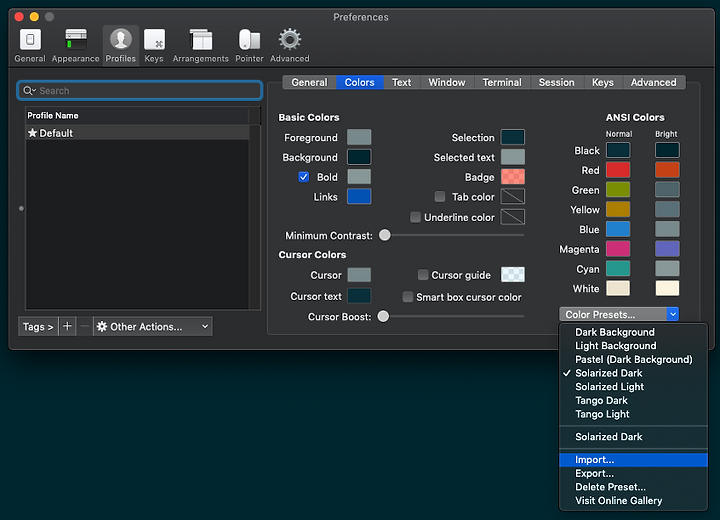Switch to the Text tab

pos(401,82)
